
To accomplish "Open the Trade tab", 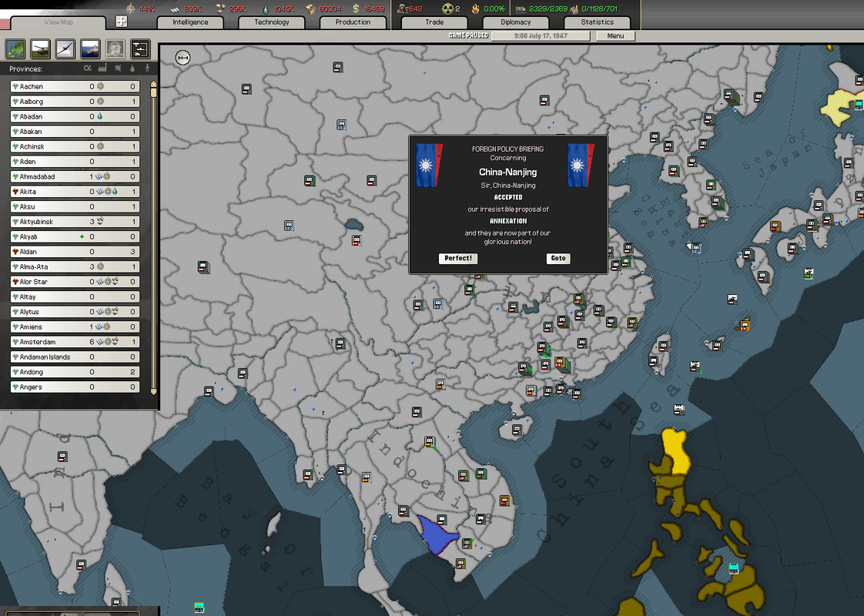I will coord(434,22).
